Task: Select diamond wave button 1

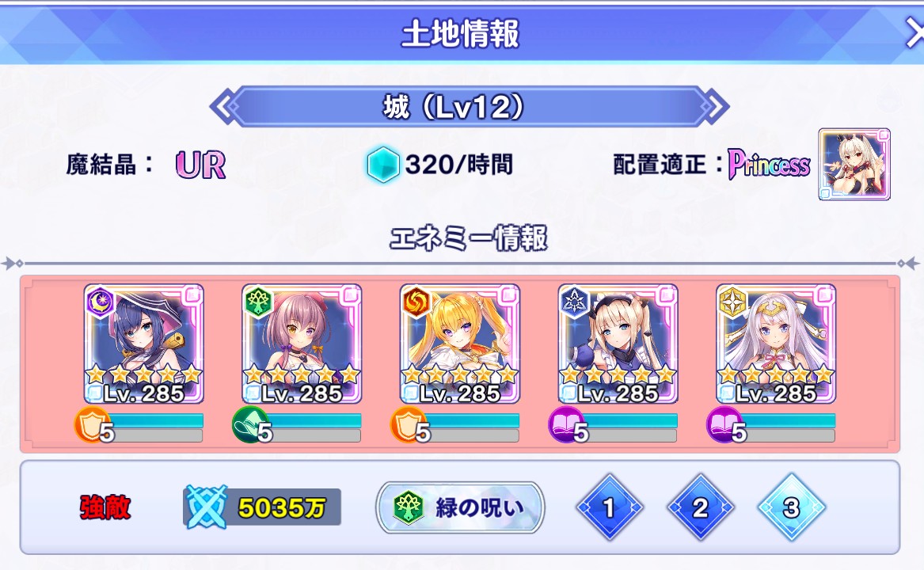Action: pyautogui.click(x=610, y=507)
